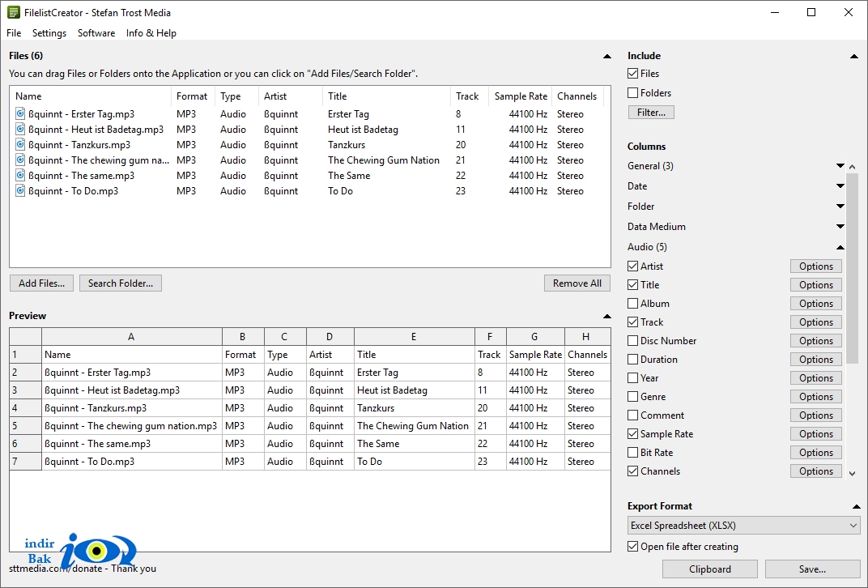
Task: Select preview cell 'The Chewing Gum Nation'
Action: pyautogui.click(x=414, y=426)
